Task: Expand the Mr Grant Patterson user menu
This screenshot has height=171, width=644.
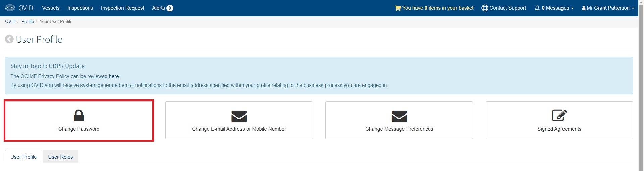Action: pos(608,8)
